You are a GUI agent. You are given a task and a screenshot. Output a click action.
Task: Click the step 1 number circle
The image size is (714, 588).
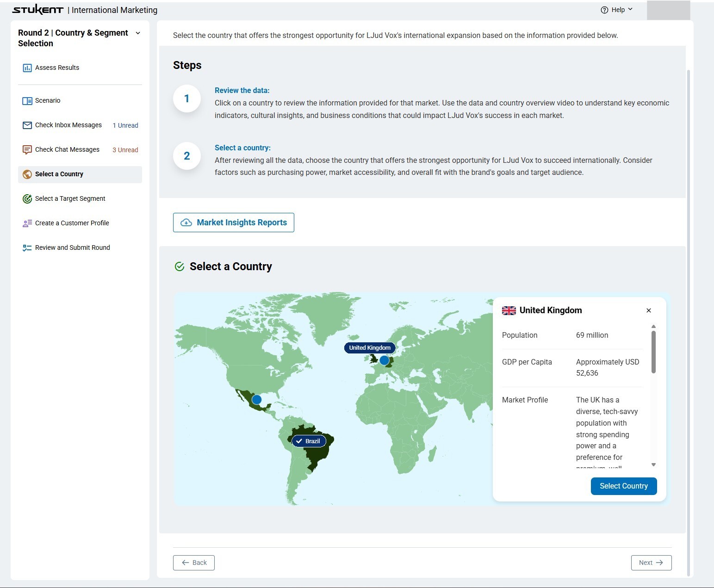187,99
